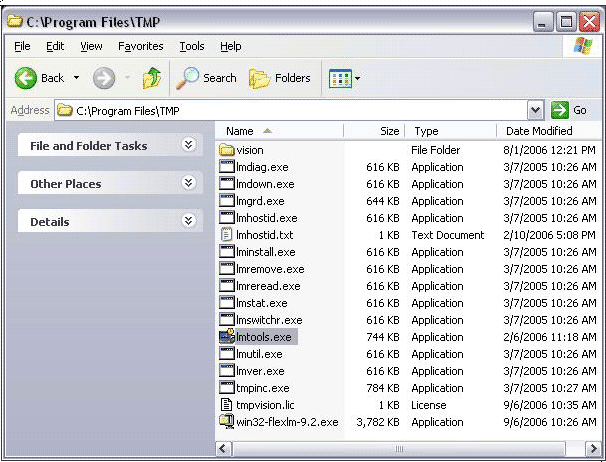Click the Forward arrow icon
606x462 pixels.
coord(104,78)
